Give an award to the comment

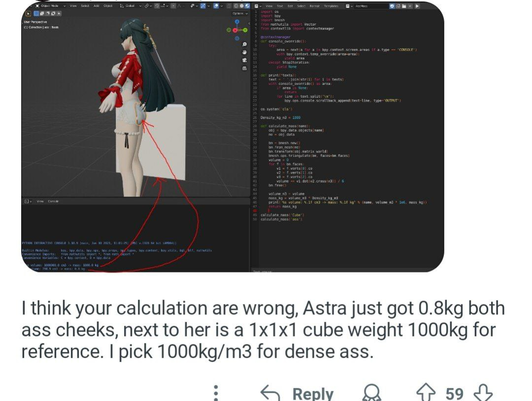[371, 394]
